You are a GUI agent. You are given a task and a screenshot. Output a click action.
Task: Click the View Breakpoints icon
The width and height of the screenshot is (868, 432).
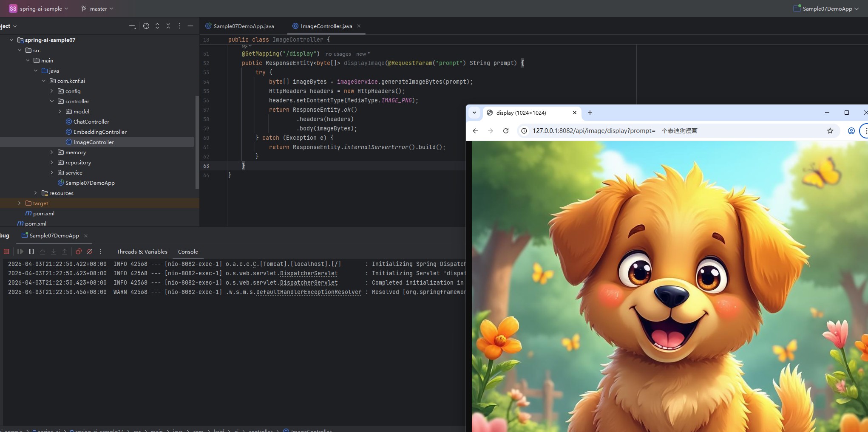point(79,251)
